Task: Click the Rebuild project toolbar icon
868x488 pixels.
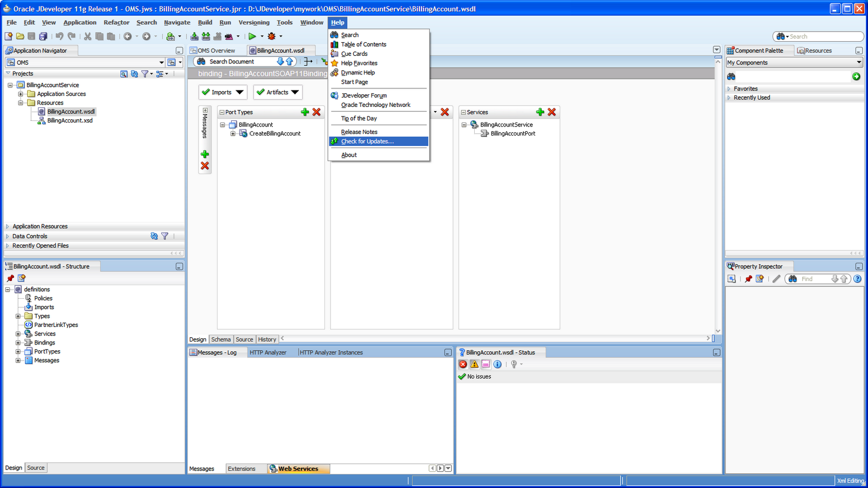Action: 206,36
